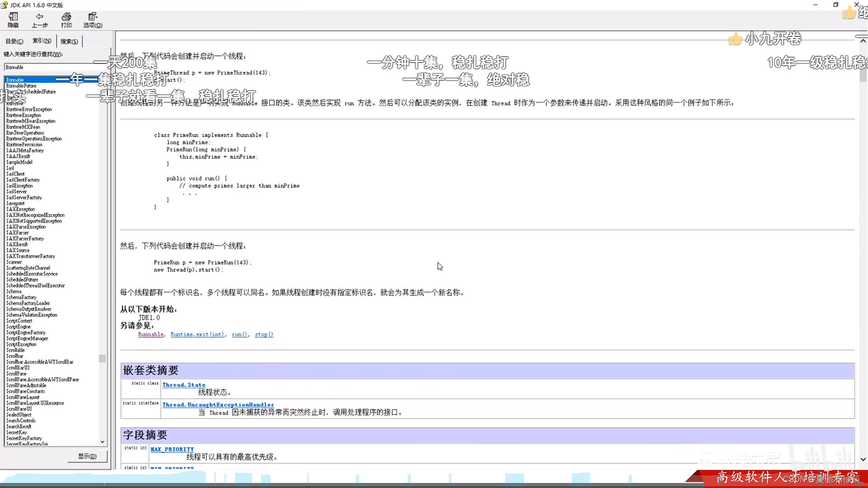Select Scanner in the index list
The height and width of the screenshot is (488, 868).
tap(14, 262)
